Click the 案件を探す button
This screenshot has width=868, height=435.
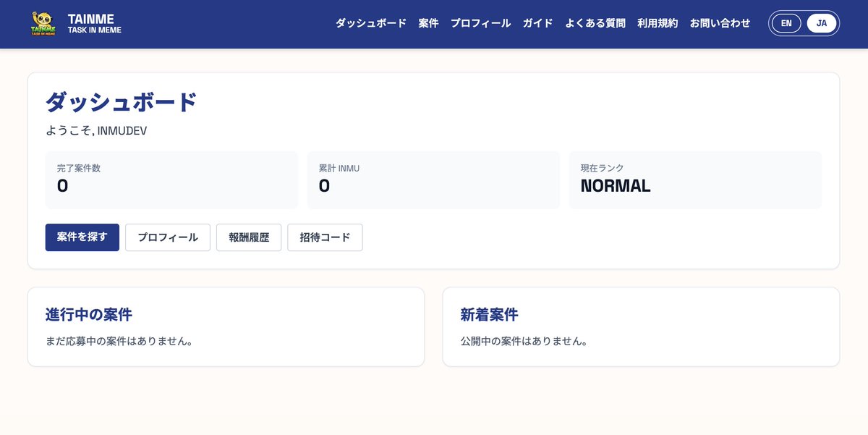[x=82, y=237]
